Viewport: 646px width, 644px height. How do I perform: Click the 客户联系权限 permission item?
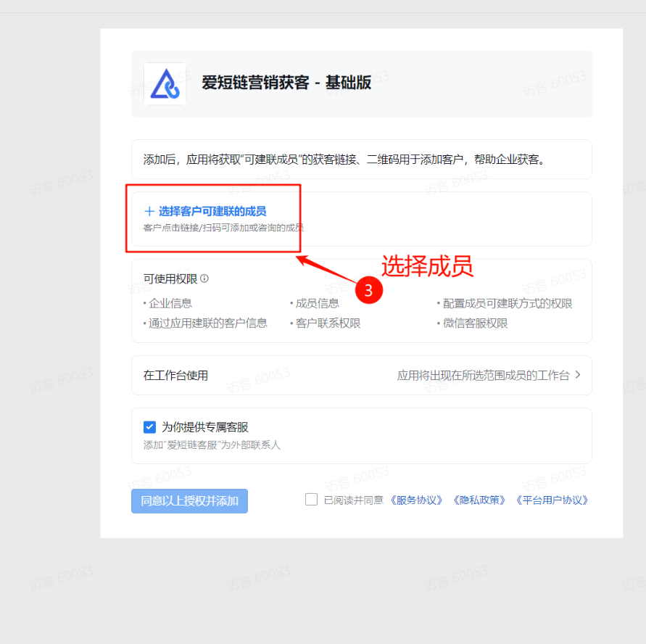(328, 323)
